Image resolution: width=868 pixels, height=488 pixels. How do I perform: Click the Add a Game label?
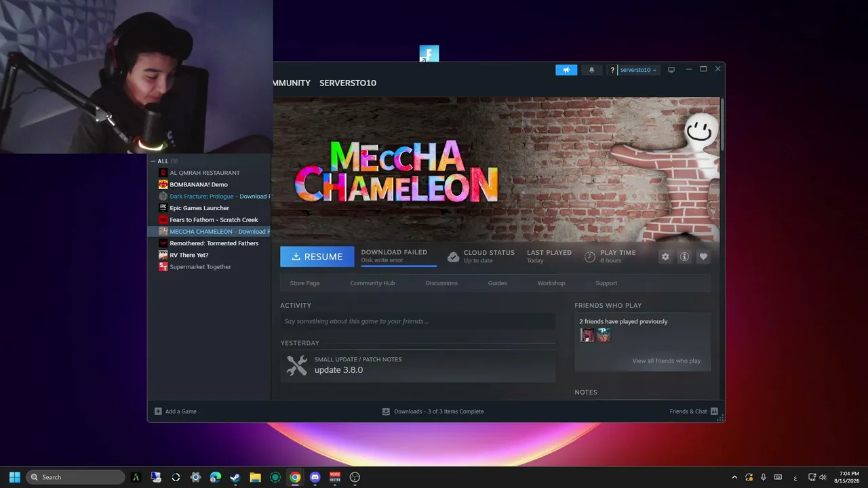[180, 411]
